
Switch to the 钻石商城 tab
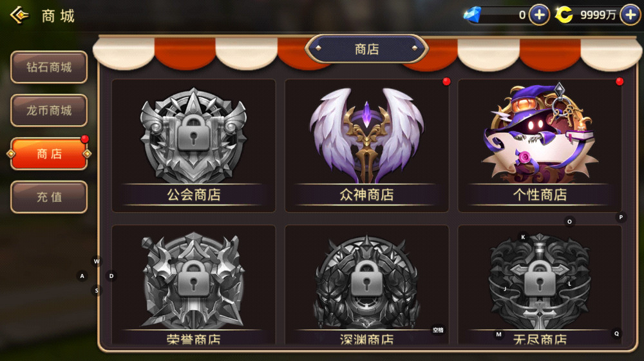tap(49, 67)
